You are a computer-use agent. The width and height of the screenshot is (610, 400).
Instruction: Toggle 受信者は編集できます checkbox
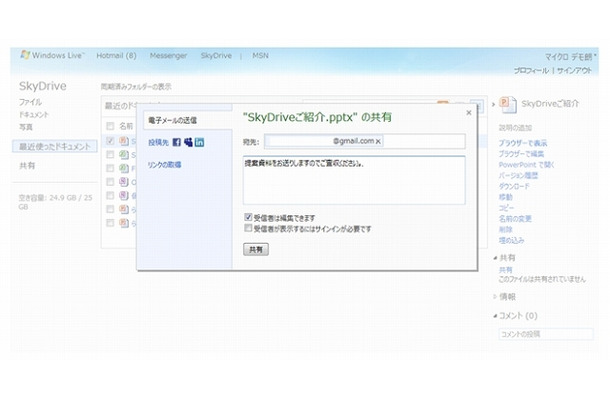[248, 217]
